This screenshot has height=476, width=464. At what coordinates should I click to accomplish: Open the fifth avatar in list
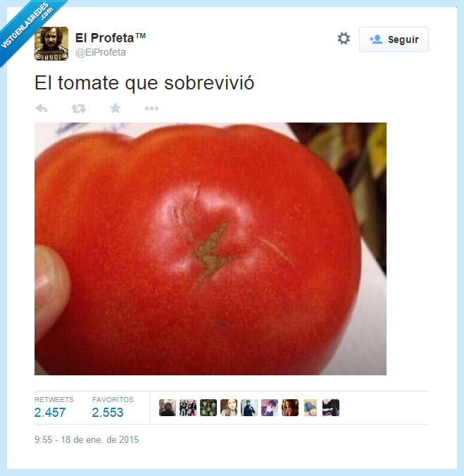coord(249,408)
